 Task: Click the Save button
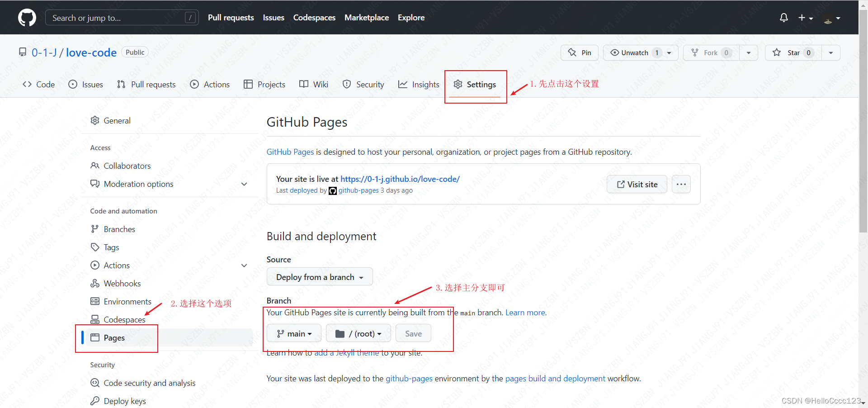(413, 333)
